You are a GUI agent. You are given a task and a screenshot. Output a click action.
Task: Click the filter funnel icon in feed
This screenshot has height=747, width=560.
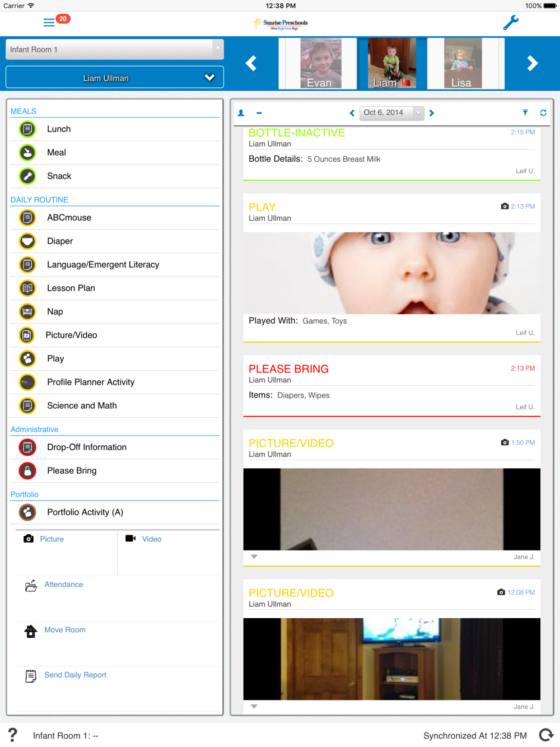(525, 113)
